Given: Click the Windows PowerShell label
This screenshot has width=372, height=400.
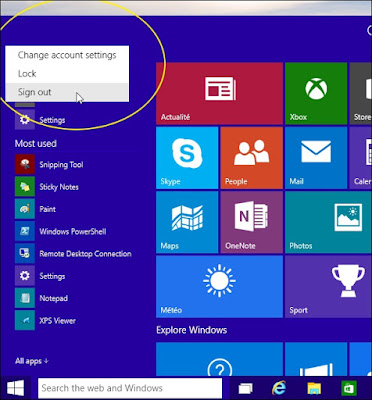Looking at the screenshot, I should [73, 231].
